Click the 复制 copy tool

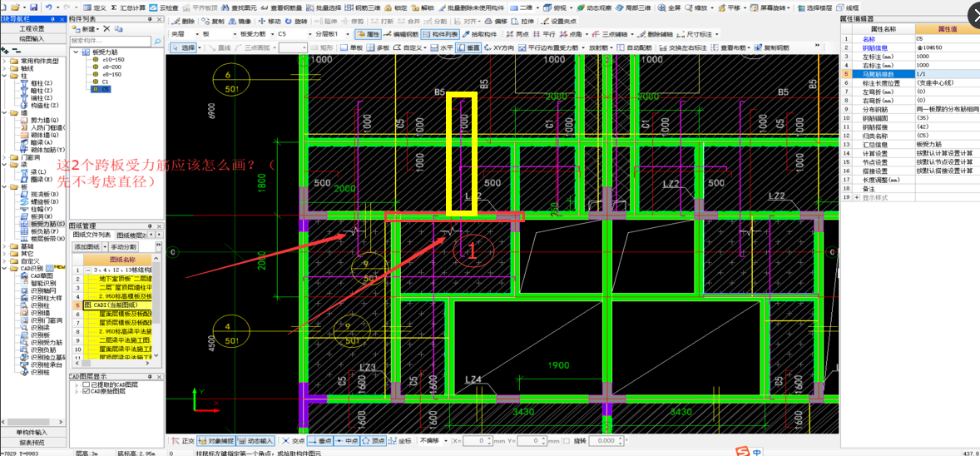click(x=213, y=22)
